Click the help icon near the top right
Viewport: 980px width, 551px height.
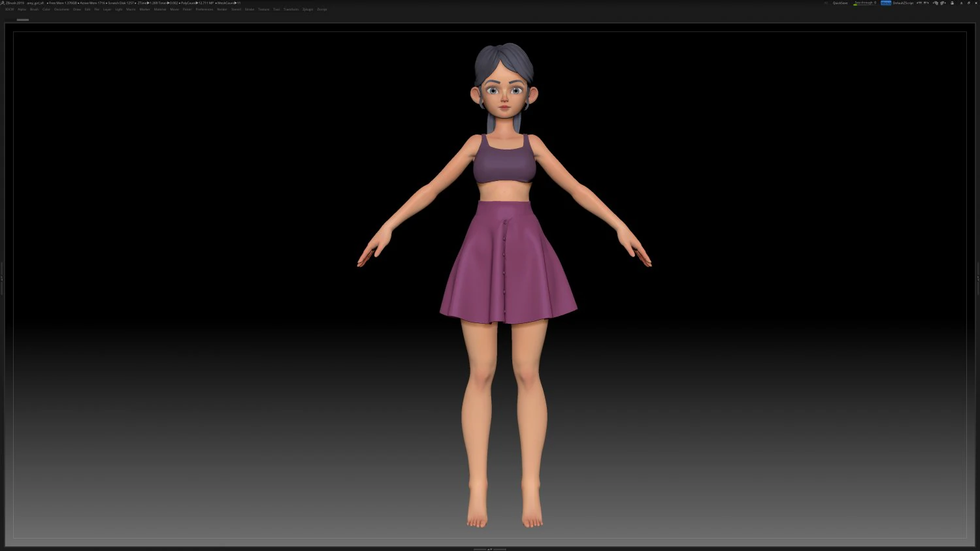[969, 3]
